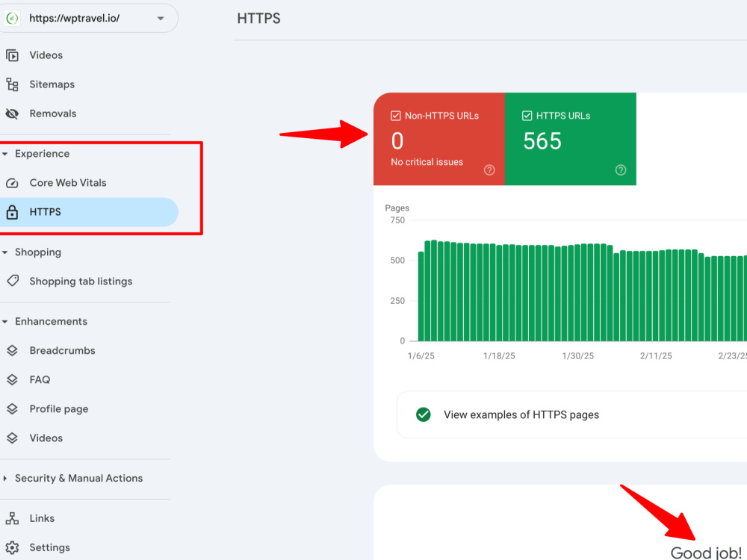
Task: Collapse the Enhancements section
Action: 4,321
